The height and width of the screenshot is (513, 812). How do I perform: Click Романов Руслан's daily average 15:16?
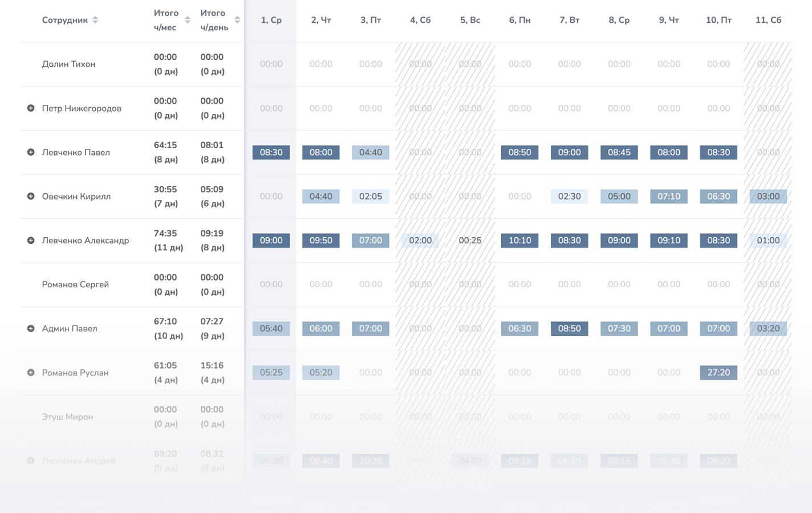[x=212, y=365]
